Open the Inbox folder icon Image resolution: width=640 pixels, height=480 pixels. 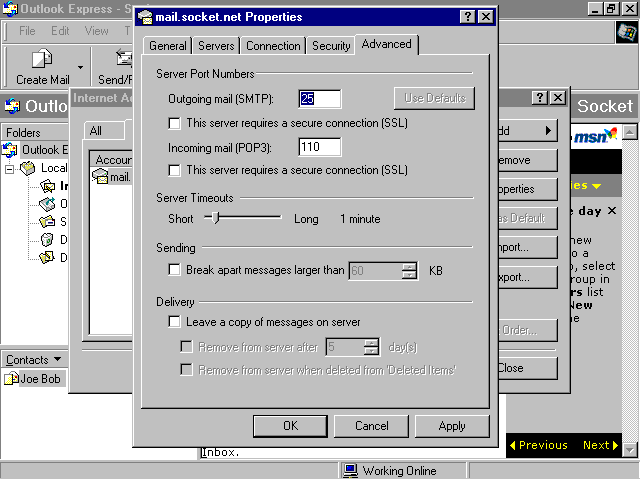[48, 186]
